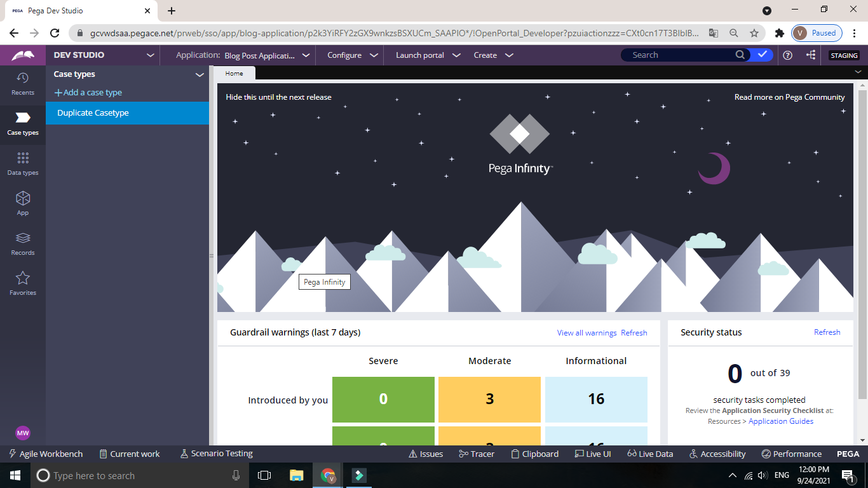868x488 pixels.
Task: Open the Launch portal menu
Action: tap(428, 55)
